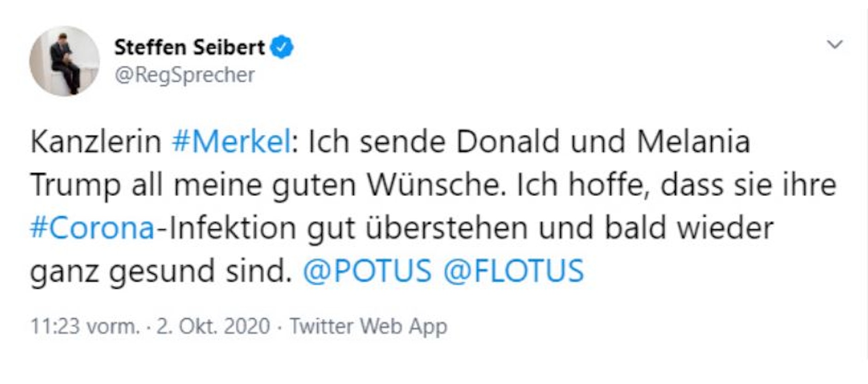868x384 pixels.
Task: Click the phrase Ich hoffe, dass sie ihre
Action: click(676, 185)
